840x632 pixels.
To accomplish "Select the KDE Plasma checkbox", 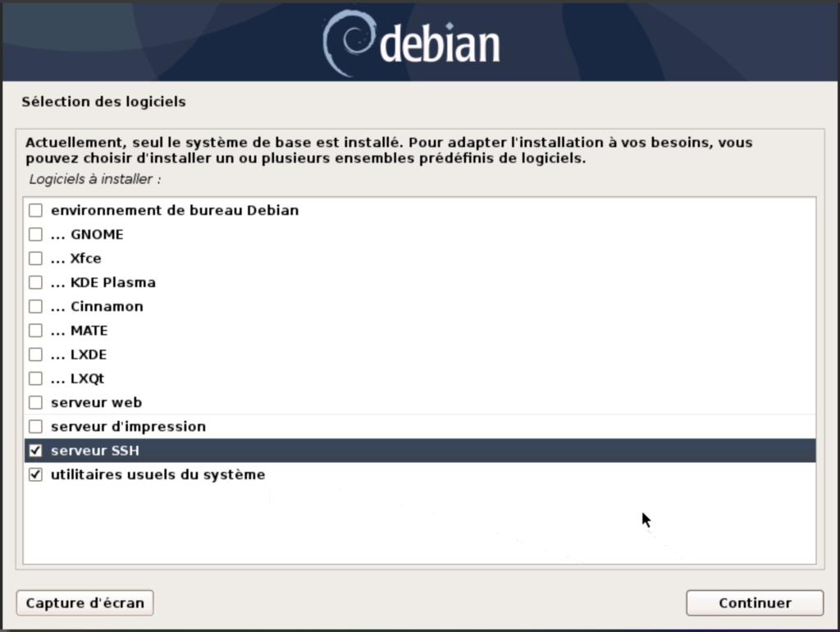I will click(x=35, y=282).
